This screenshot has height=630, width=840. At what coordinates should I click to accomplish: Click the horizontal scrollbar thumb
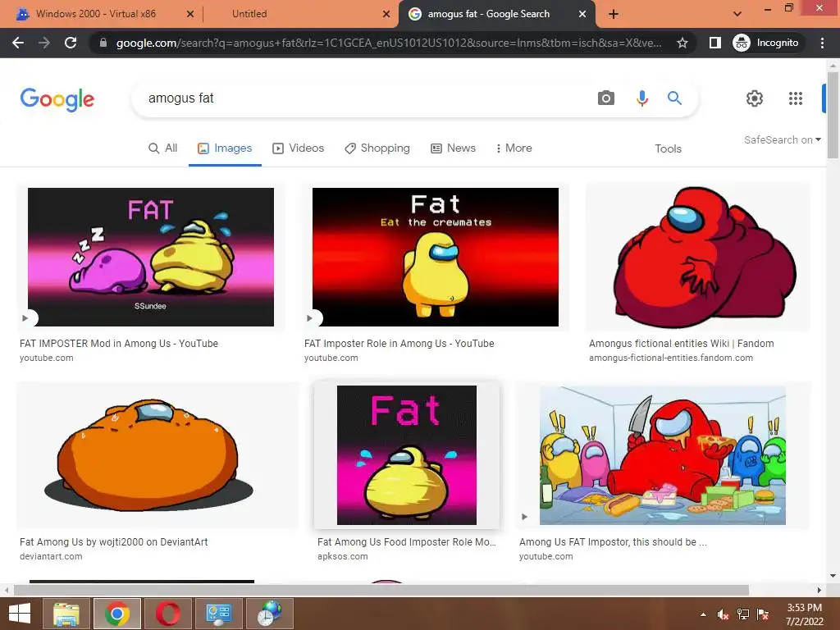381,591
